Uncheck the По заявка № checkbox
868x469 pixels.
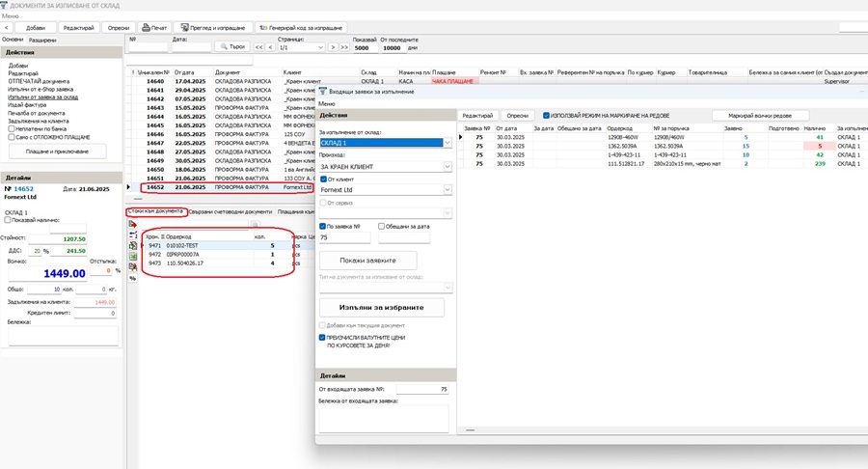coord(322,226)
